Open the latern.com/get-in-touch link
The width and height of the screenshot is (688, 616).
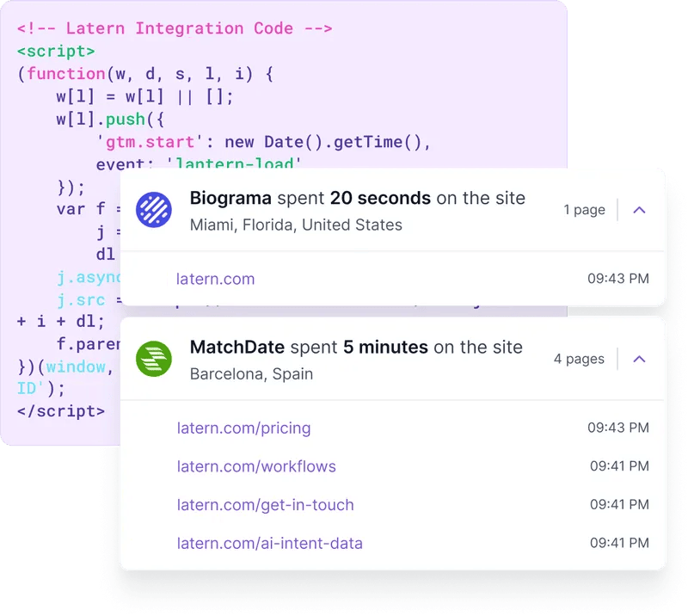click(x=266, y=505)
